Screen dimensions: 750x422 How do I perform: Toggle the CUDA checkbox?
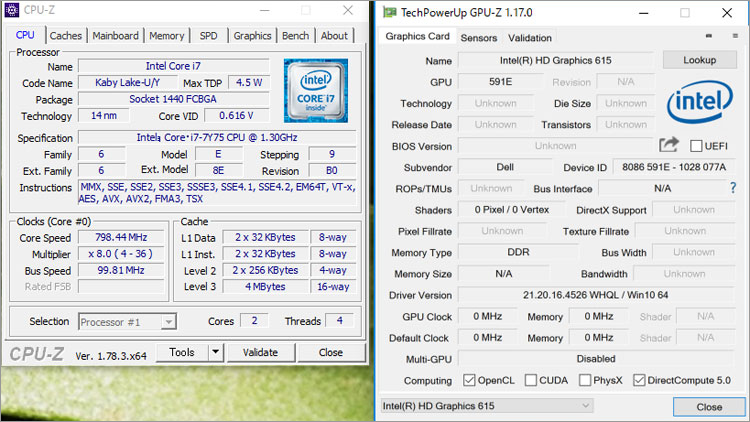(x=530, y=380)
